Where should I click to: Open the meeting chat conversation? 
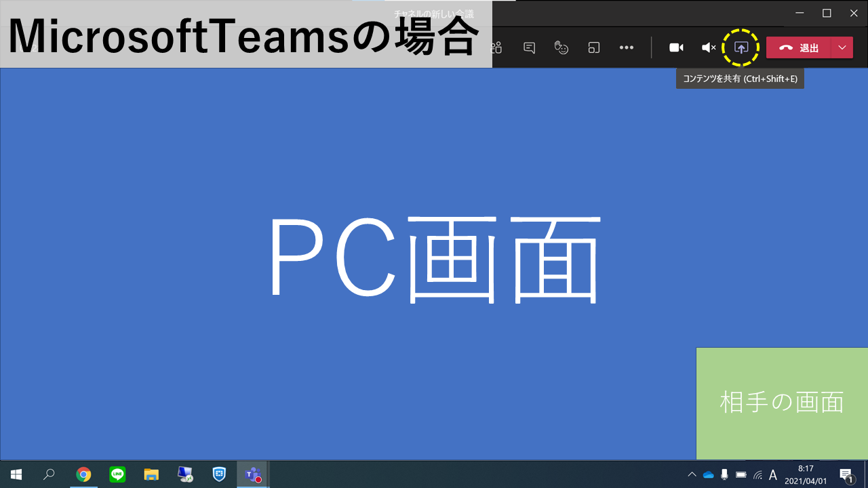[x=530, y=47]
